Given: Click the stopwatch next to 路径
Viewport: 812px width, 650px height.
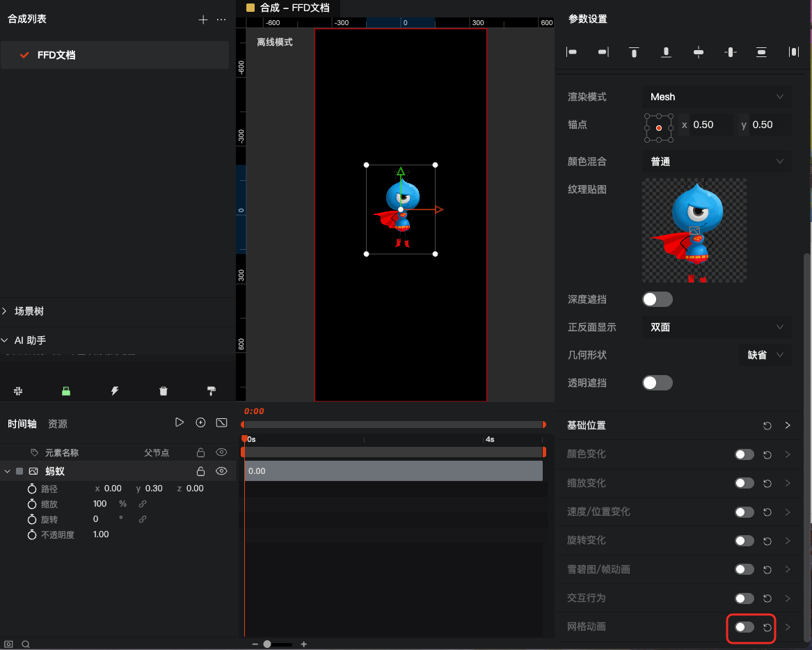Looking at the screenshot, I should coord(32,489).
